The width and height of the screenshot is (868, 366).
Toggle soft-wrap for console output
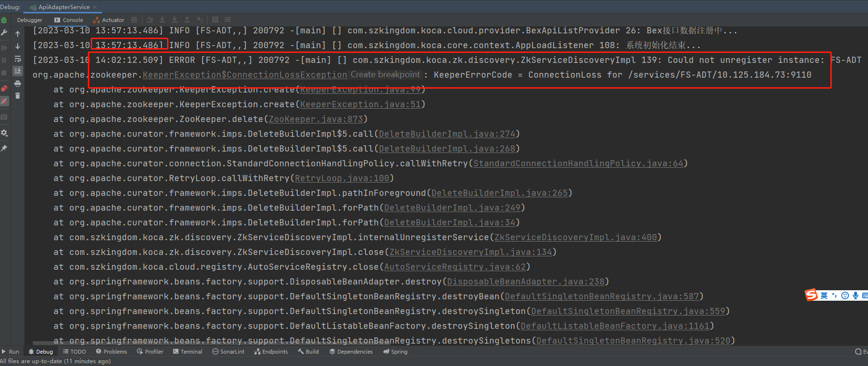click(x=18, y=59)
